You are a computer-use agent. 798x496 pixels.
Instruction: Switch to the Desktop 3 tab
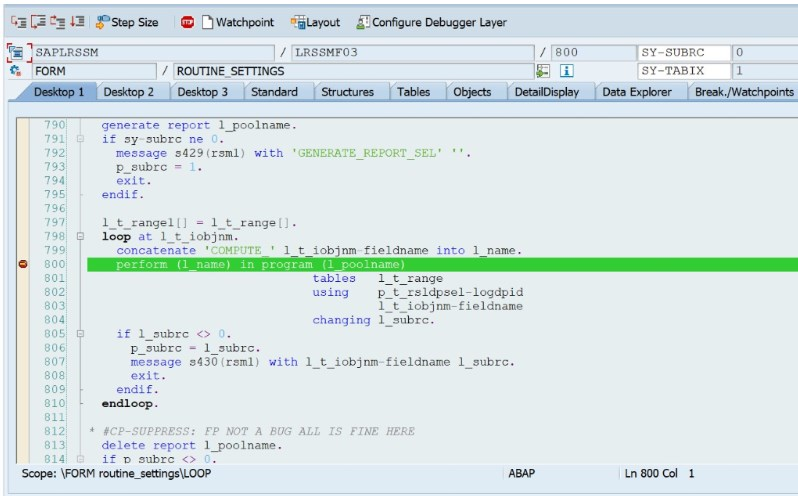203,92
